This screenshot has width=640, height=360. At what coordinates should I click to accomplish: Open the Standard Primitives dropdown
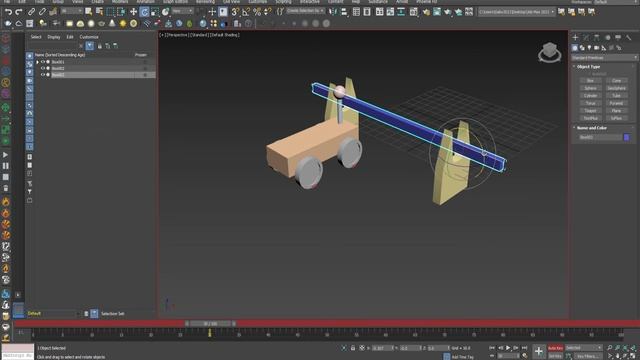click(x=604, y=58)
